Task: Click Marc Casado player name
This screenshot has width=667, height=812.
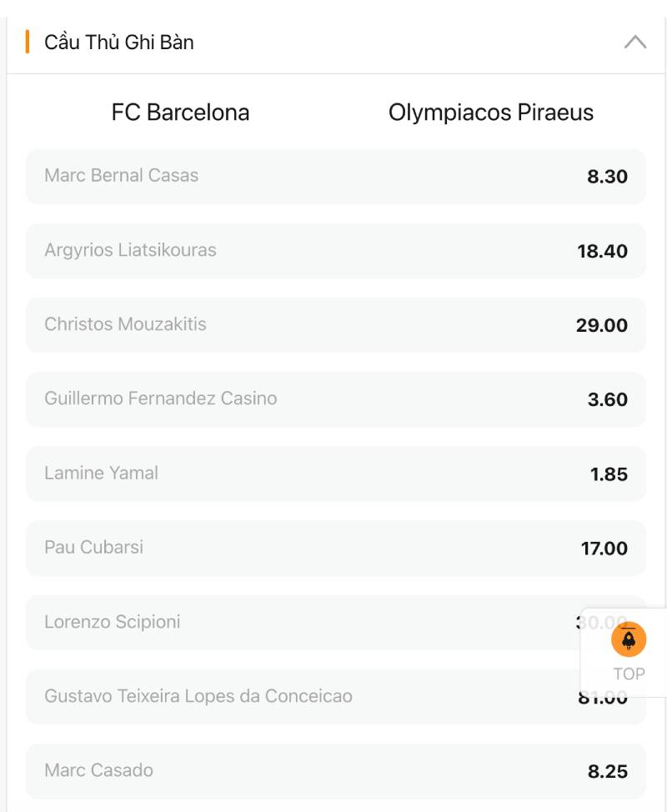Action: pos(98,770)
